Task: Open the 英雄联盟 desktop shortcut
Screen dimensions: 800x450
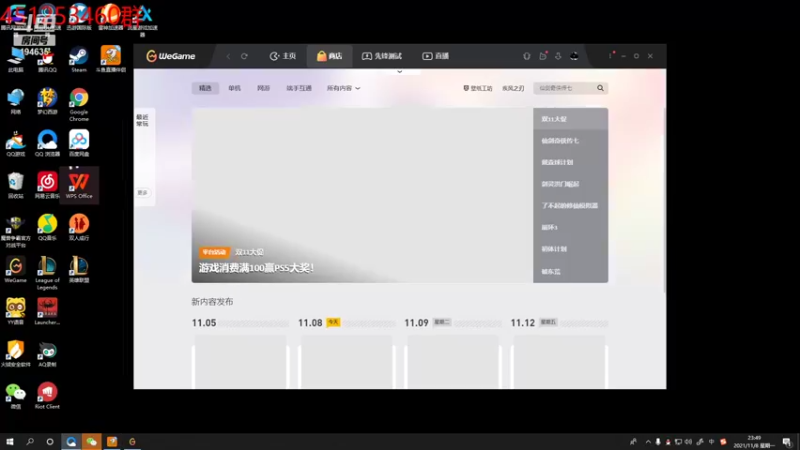Action: pyautogui.click(x=79, y=269)
